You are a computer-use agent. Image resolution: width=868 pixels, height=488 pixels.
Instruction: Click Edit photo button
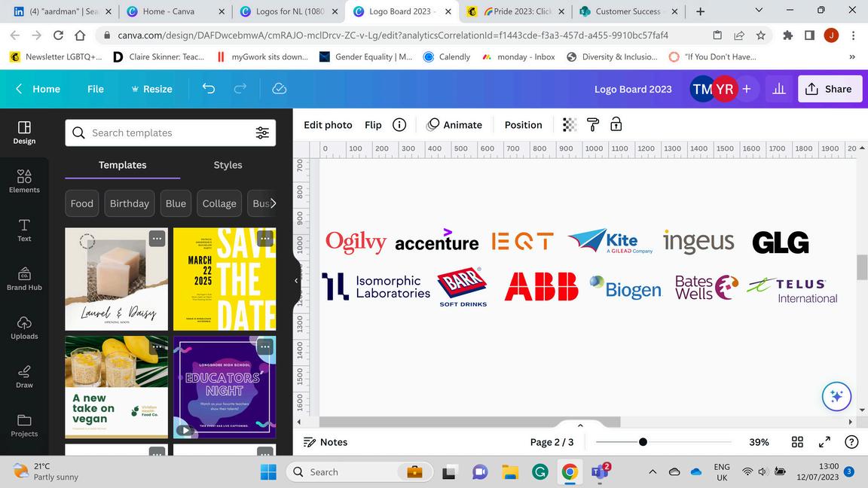click(x=328, y=125)
